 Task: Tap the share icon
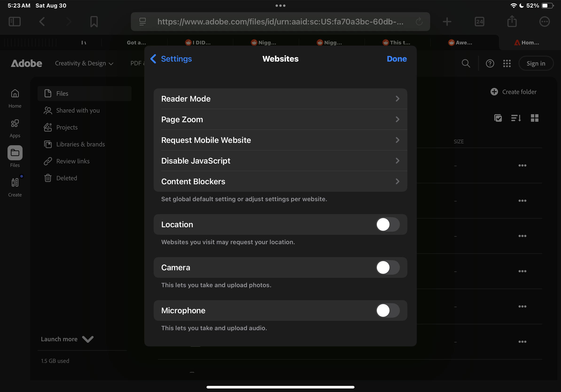point(512,22)
